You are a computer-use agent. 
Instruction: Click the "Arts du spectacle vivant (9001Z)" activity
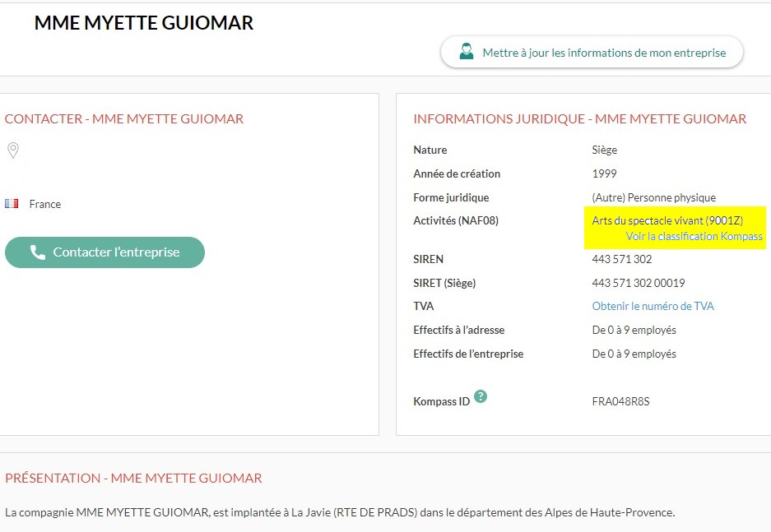667,221
